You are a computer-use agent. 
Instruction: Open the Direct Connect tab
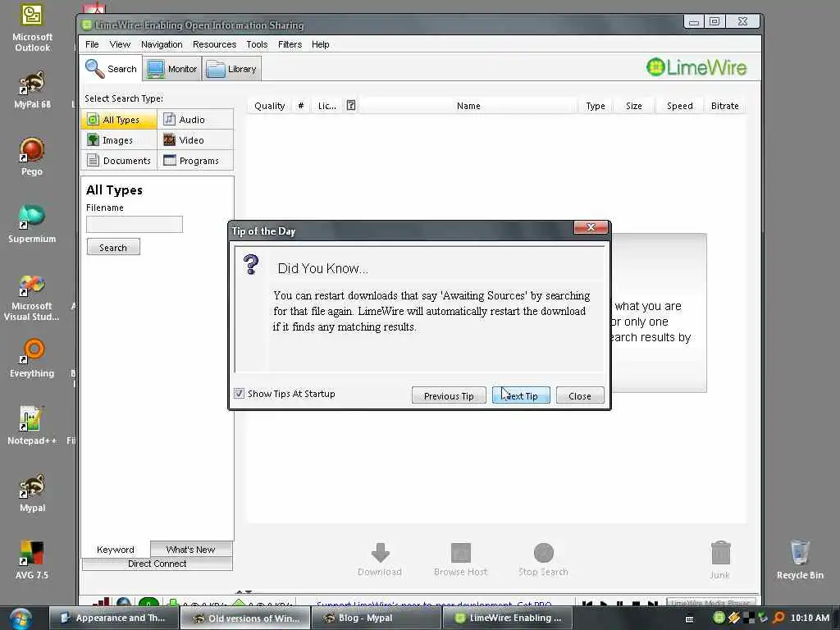click(x=157, y=564)
